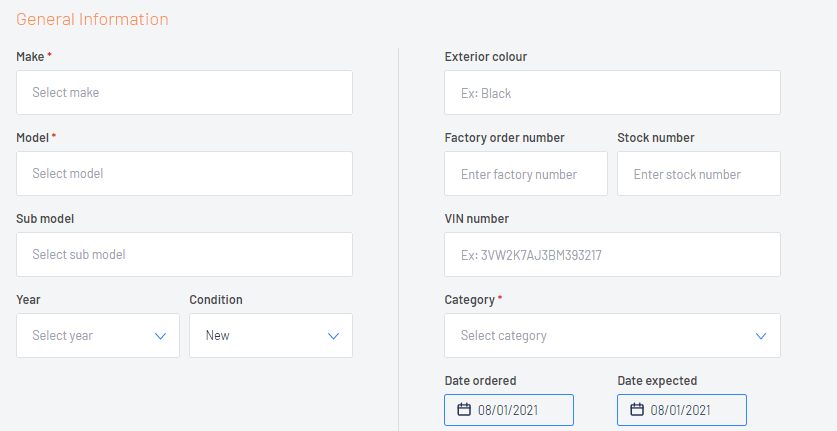Open the Select year dropdown
The width and height of the screenshot is (837, 431).
tap(98, 335)
